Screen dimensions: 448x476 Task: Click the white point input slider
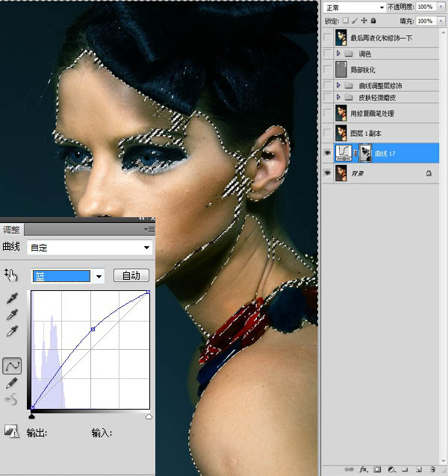[x=149, y=416]
